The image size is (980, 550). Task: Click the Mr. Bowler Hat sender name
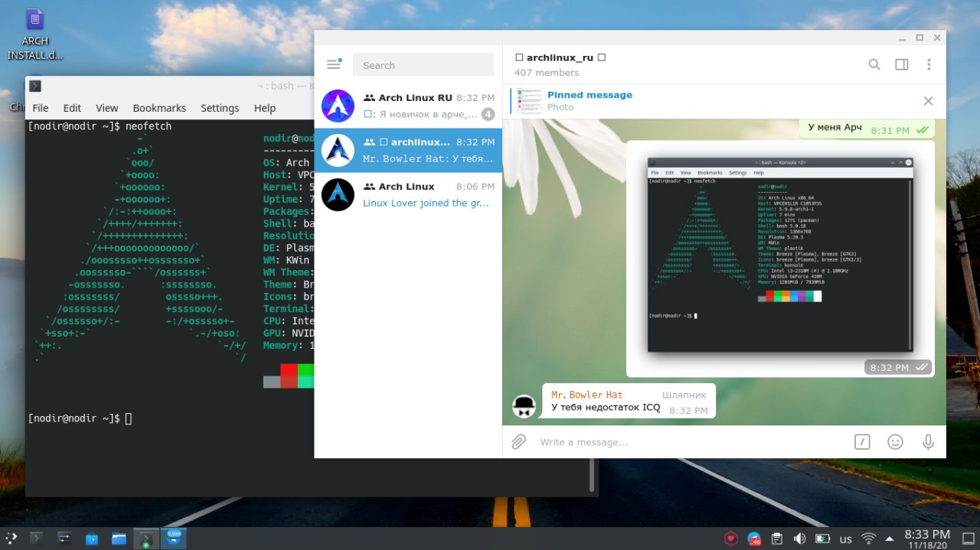[586, 395]
